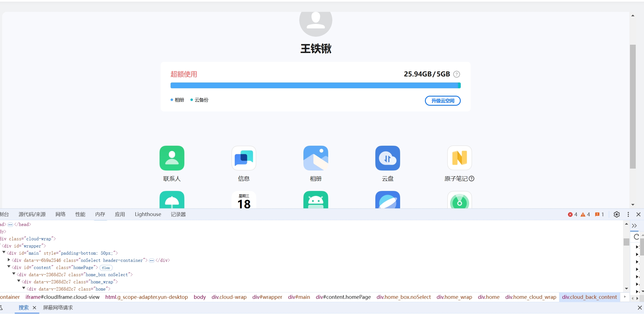The height and width of the screenshot is (314, 644).
Task: Switch to 网络 network tab
Action: (60, 214)
